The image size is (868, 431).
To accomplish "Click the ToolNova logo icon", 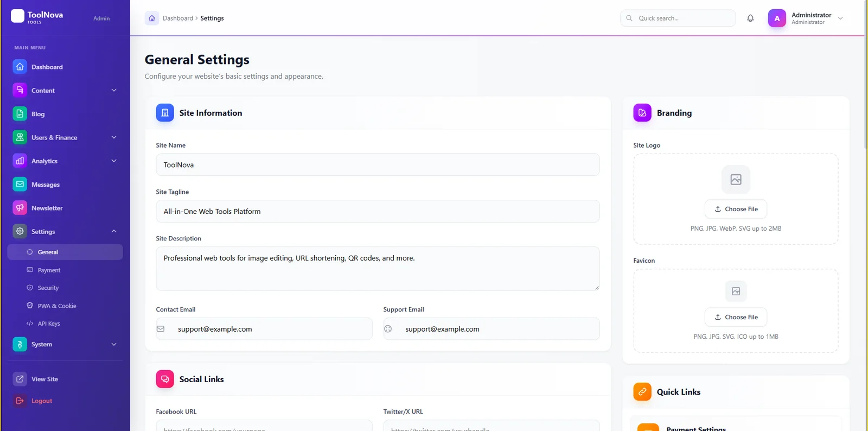I will (17, 16).
